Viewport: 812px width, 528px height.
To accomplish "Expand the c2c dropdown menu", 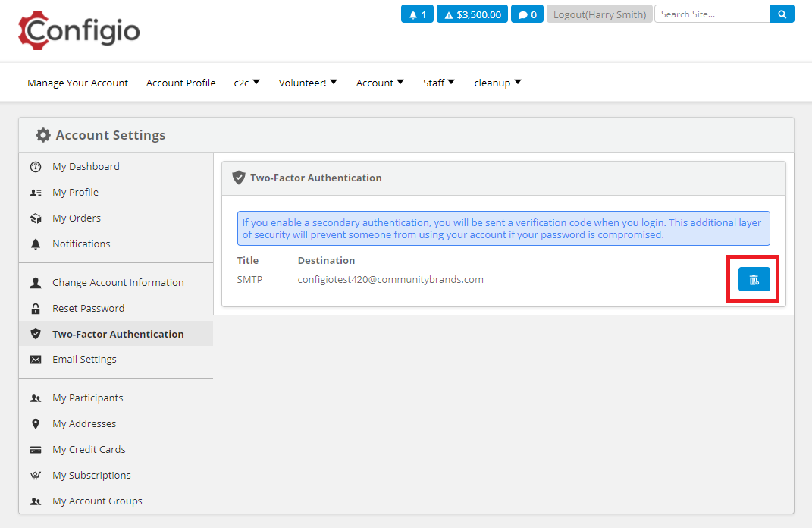I will pyautogui.click(x=246, y=83).
